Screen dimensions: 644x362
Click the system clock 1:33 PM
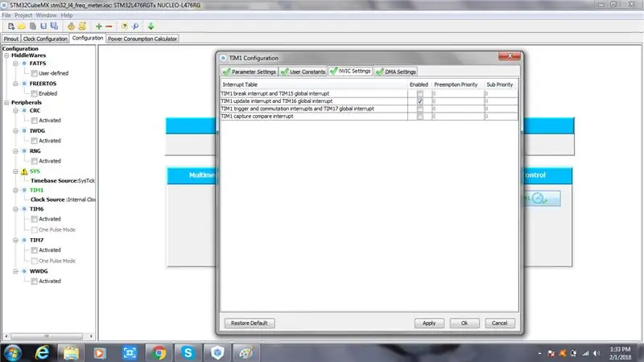(x=620, y=349)
